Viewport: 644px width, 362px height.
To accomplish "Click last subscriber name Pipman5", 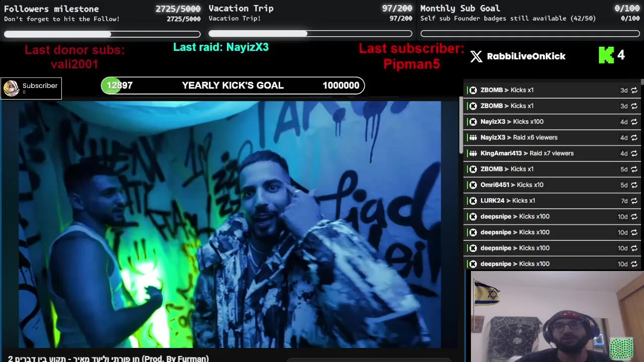I will tap(412, 64).
